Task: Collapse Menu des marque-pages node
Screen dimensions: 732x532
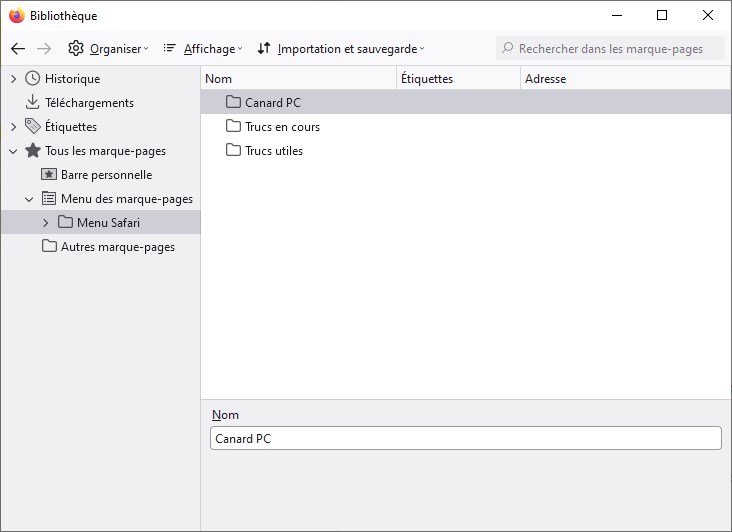Action: pos(29,199)
